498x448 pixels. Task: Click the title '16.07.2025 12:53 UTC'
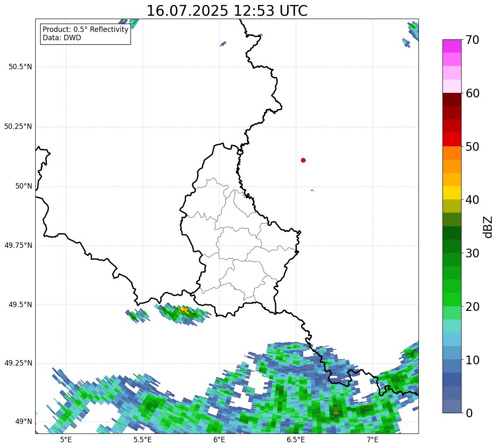(227, 11)
